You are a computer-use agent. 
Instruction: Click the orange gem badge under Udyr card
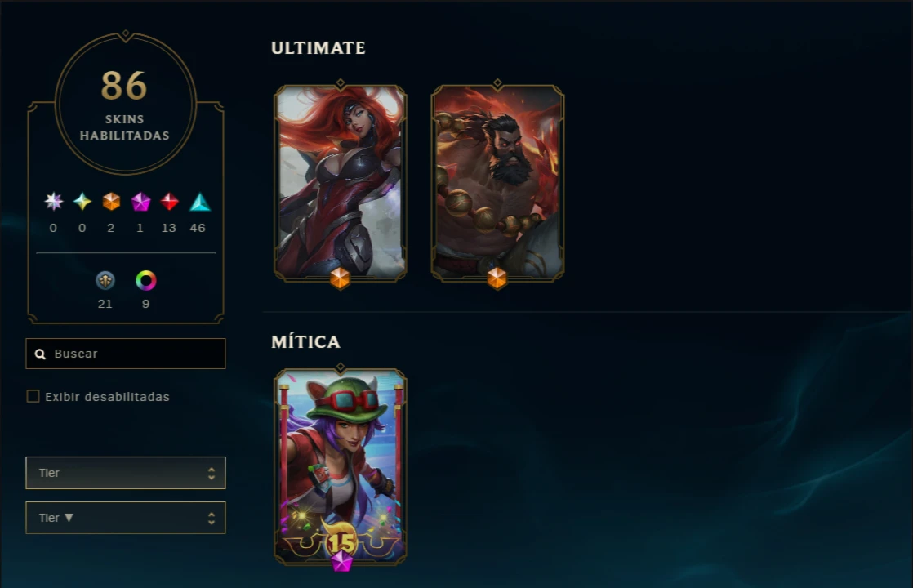(x=497, y=278)
